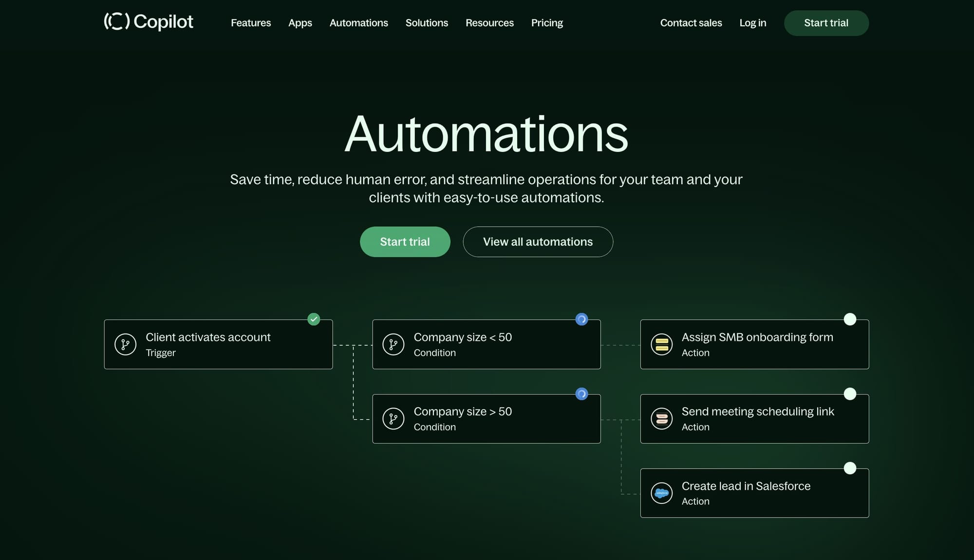Screen dimensions: 974x560
Task: Click the Copilot logo
Action: click(x=149, y=22)
